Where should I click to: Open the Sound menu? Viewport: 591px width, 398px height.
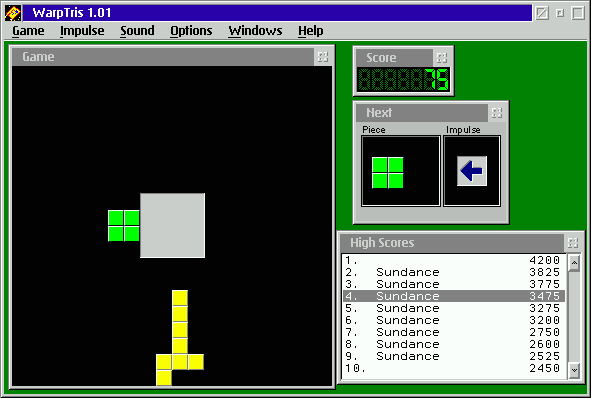[x=137, y=31]
